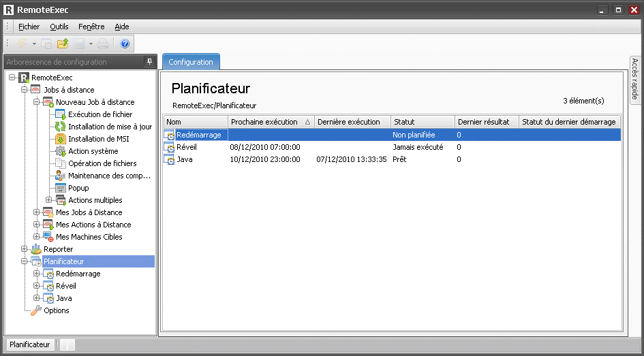Image resolution: width=644 pixels, height=356 pixels.
Task: Sort by Dernier résultat column header
Action: [x=487, y=122]
